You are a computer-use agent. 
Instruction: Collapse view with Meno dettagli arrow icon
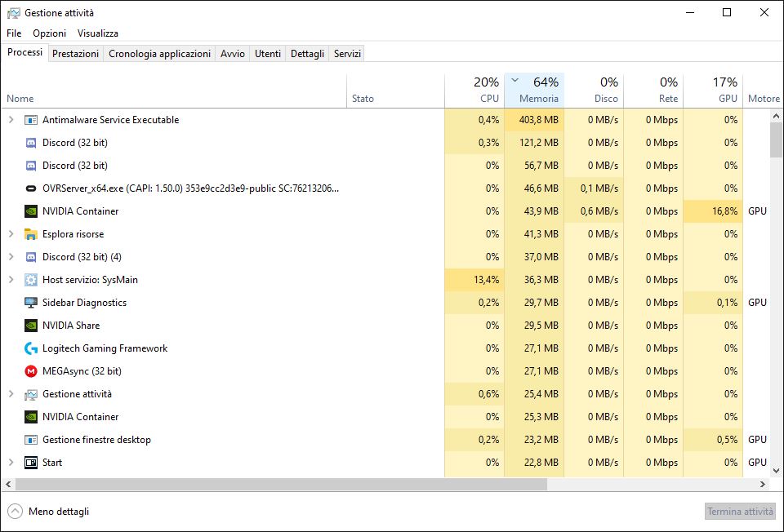pos(15,511)
